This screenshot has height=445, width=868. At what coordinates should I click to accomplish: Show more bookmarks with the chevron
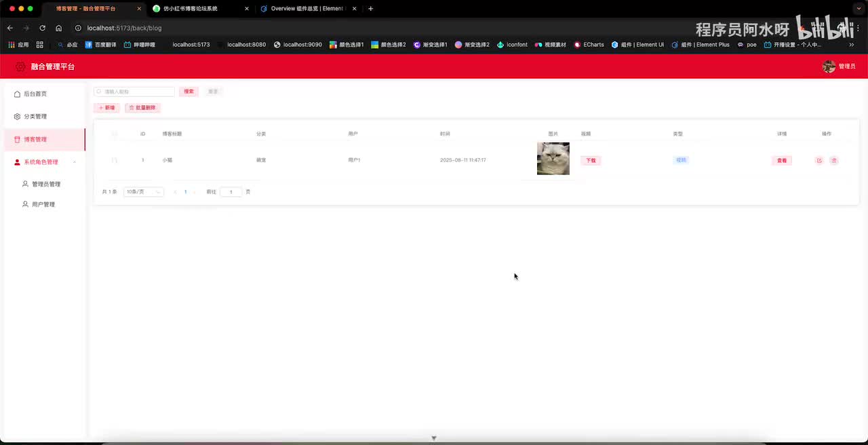coord(853,45)
